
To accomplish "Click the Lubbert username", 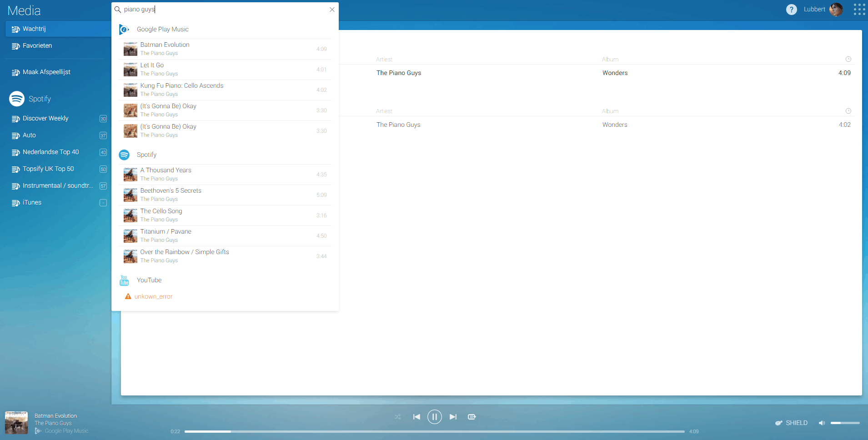I will point(814,10).
